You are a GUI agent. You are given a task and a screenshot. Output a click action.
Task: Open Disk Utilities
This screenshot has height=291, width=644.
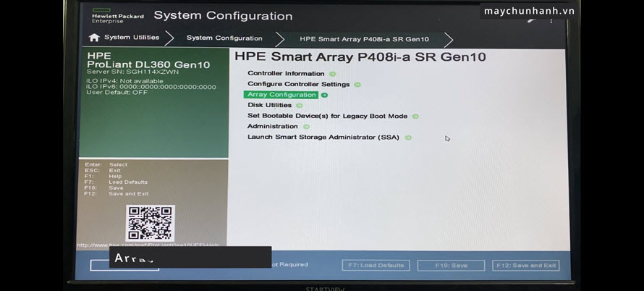(269, 105)
